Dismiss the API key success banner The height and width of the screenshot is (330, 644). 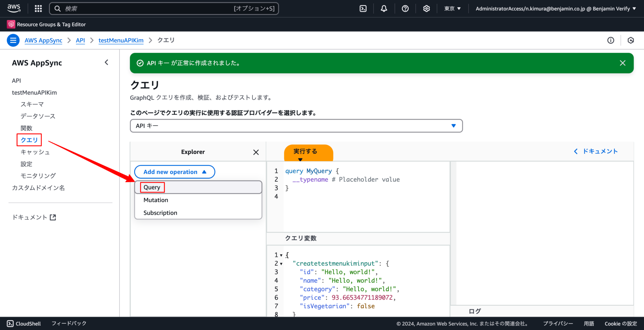pyautogui.click(x=622, y=63)
